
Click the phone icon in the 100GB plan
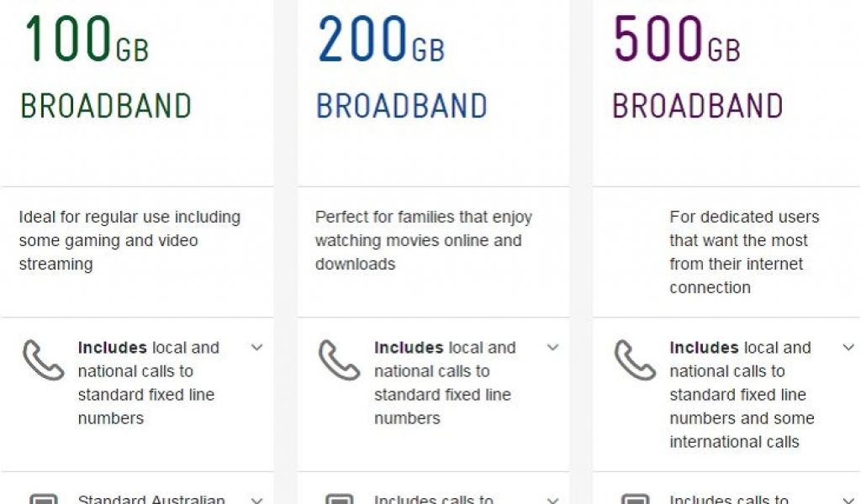pyautogui.click(x=43, y=360)
